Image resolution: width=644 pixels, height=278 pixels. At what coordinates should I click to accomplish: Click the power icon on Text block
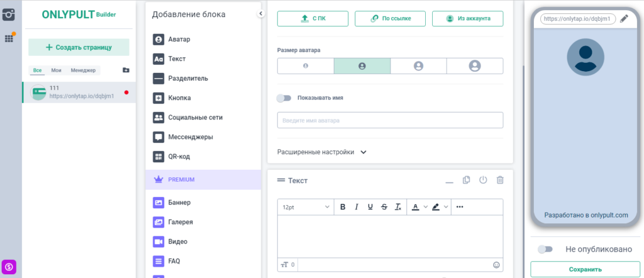[x=483, y=180]
